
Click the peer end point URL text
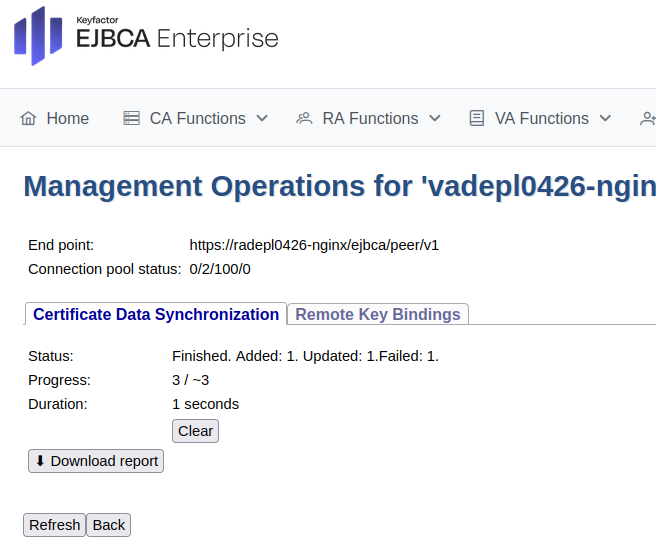(314, 245)
